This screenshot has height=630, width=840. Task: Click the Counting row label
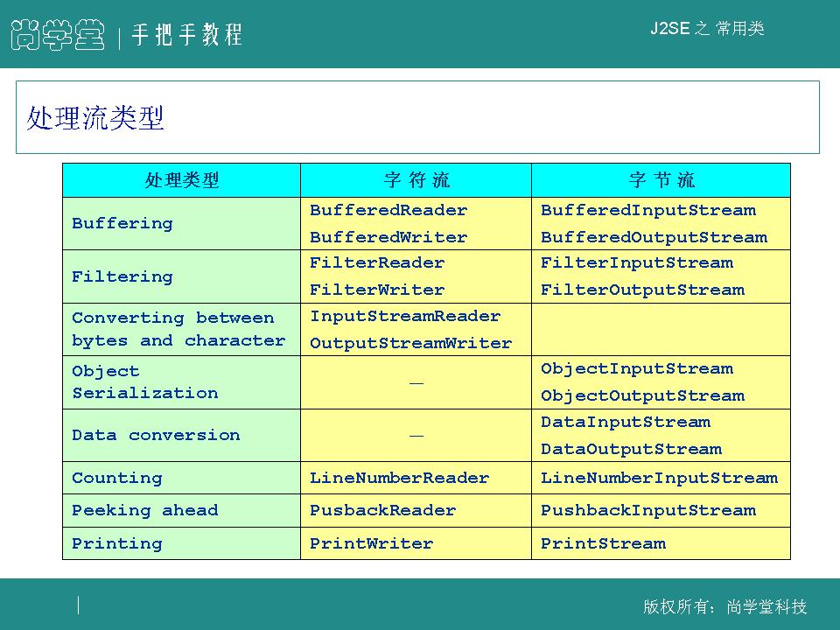click(x=116, y=479)
